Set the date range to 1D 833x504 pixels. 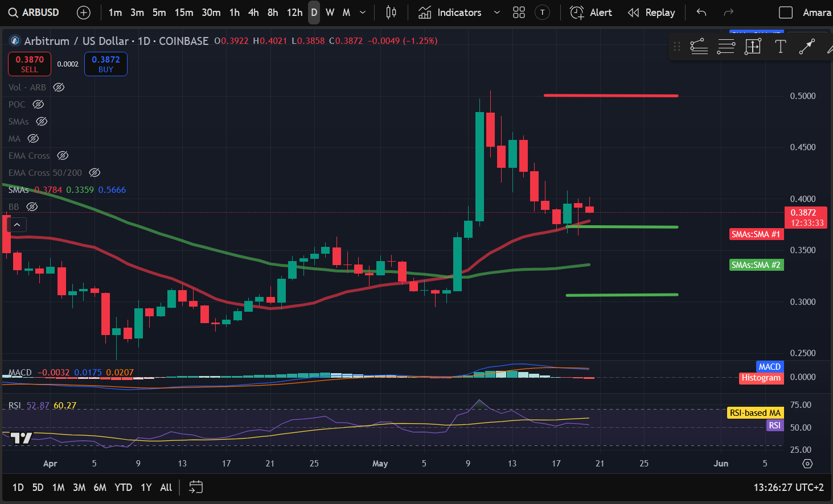18,488
